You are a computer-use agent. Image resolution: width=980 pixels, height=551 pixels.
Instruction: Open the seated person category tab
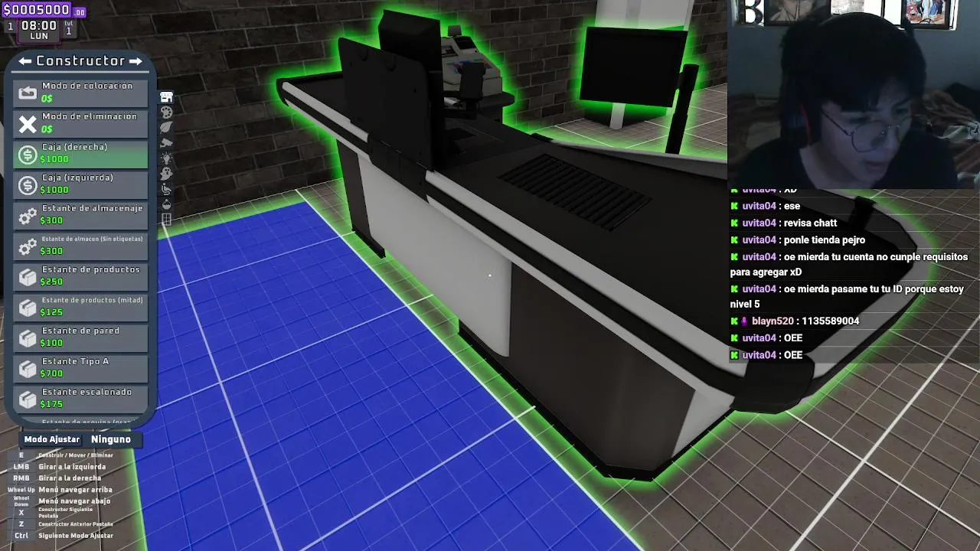click(166, 189)
